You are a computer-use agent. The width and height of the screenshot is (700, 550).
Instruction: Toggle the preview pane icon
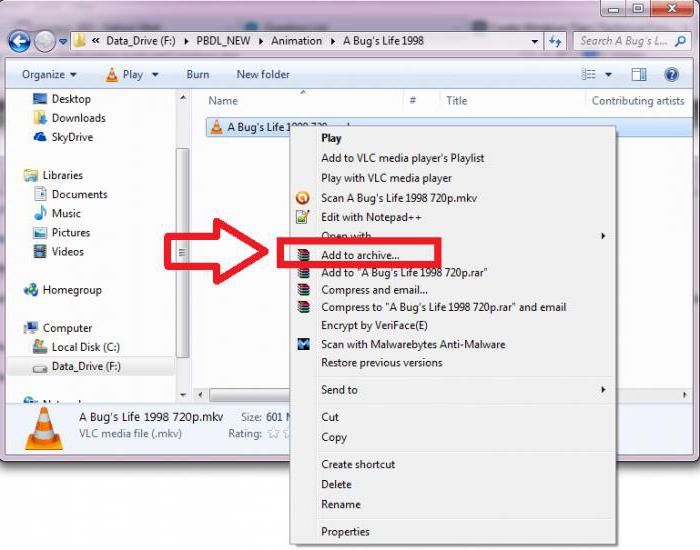coord(639,75)
